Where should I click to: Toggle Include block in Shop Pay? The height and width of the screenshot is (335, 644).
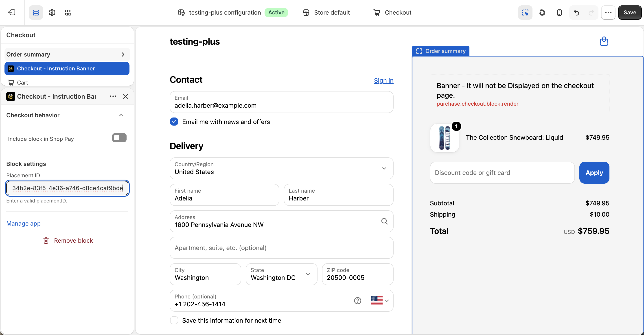119,138
